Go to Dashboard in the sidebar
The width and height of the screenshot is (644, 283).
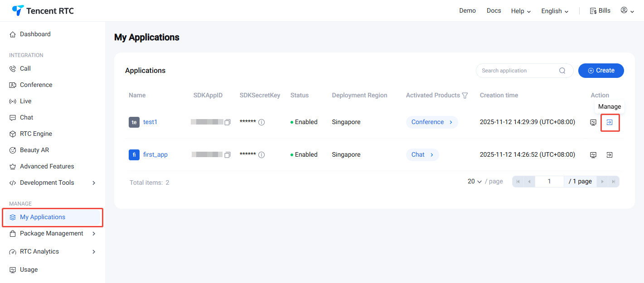click(35, 34)
